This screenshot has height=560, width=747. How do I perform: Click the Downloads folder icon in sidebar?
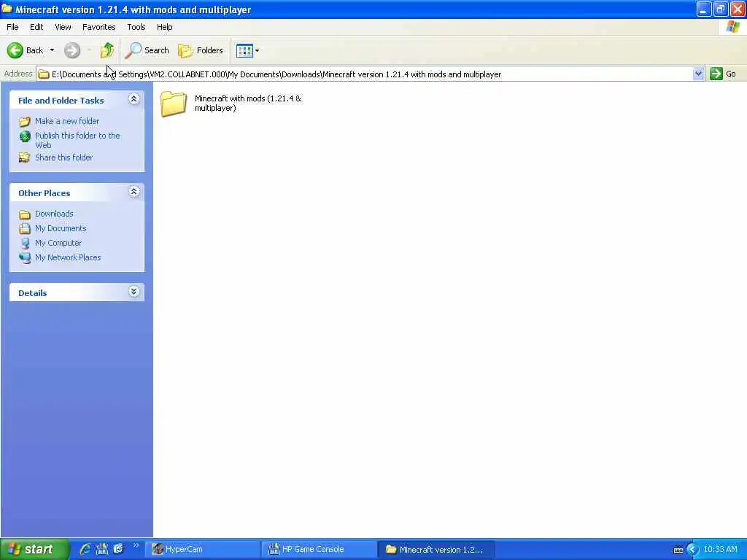click(x=25, y=214)
